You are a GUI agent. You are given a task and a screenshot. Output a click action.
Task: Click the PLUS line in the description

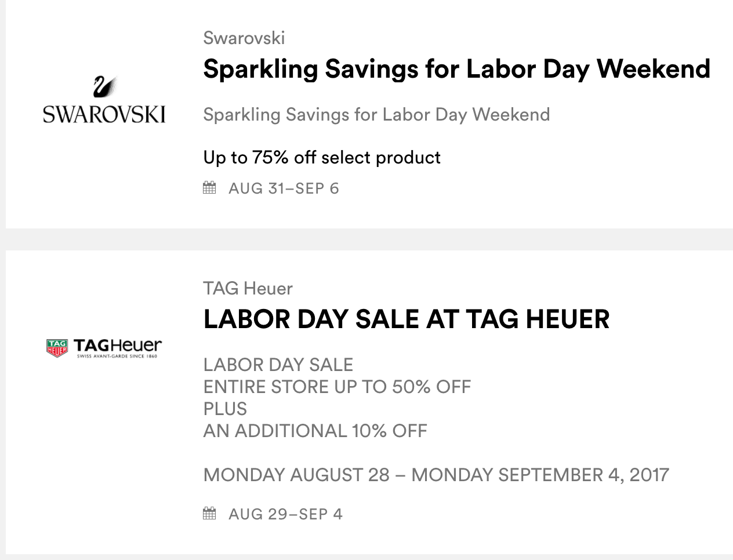pos(225,409)
